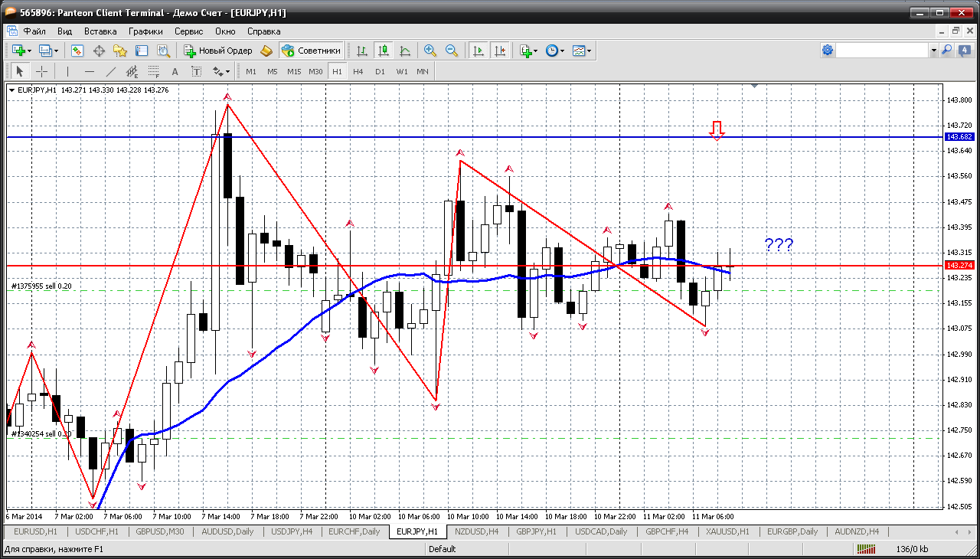Switch to bar chart display
Image resolution: width=980 pixels, height=559 pixels.
(362, 51)
